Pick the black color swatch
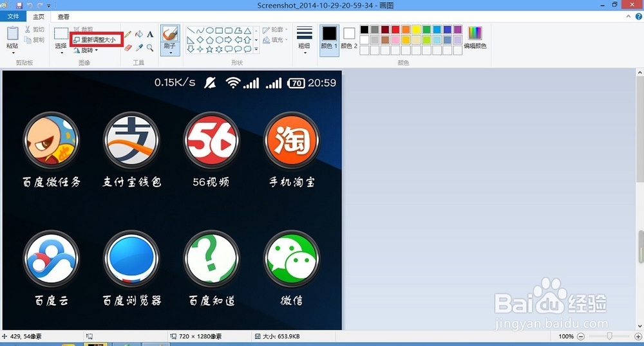 click(x=365, y=30)
